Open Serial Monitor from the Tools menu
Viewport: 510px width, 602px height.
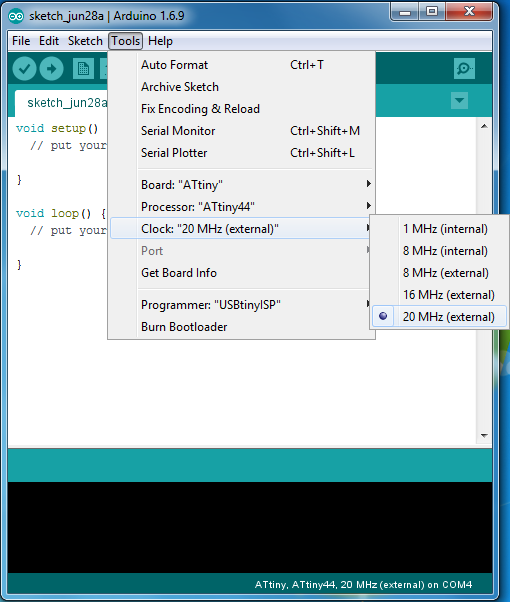click(241, 131)
